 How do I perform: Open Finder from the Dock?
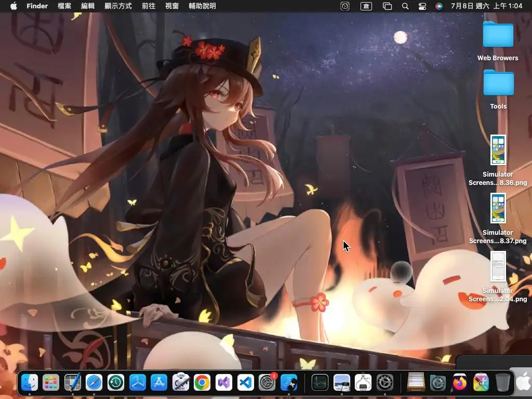coord(30,382)
